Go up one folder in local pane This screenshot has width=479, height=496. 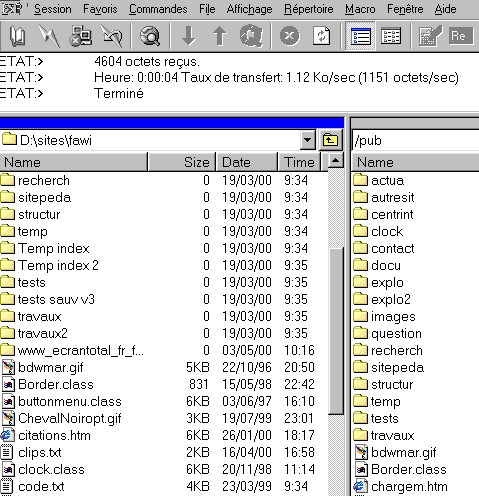pyautogui.click(x=330, y=140)
